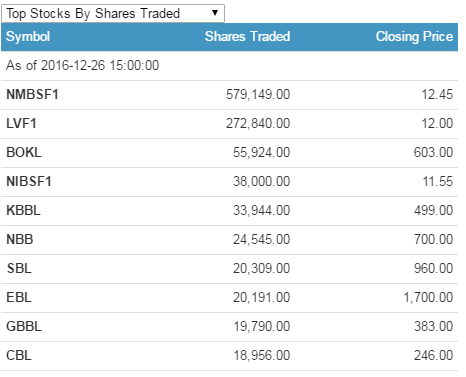Open the EBL stock entry
The width and height of the screenshot is (466, 377).
point(19,297)
